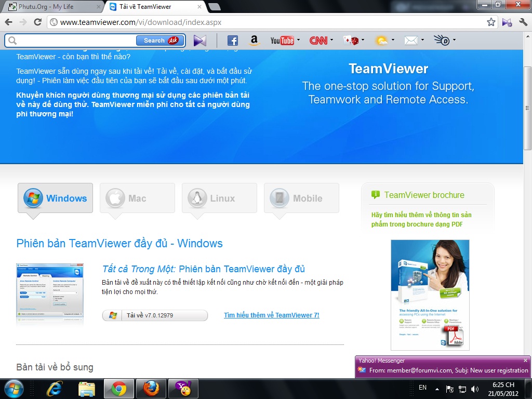
Task: Show hidden system tray icons
Action: pos(437,389)
